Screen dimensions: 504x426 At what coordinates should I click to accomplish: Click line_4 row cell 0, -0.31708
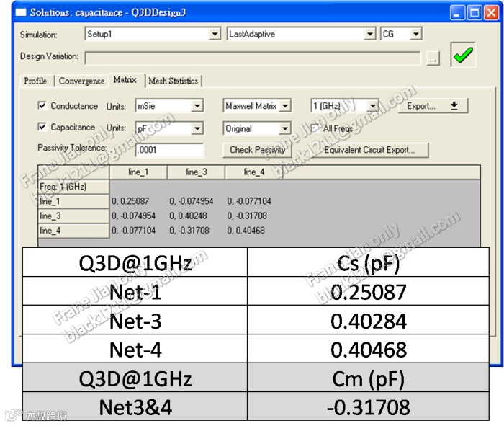point(189,231)
